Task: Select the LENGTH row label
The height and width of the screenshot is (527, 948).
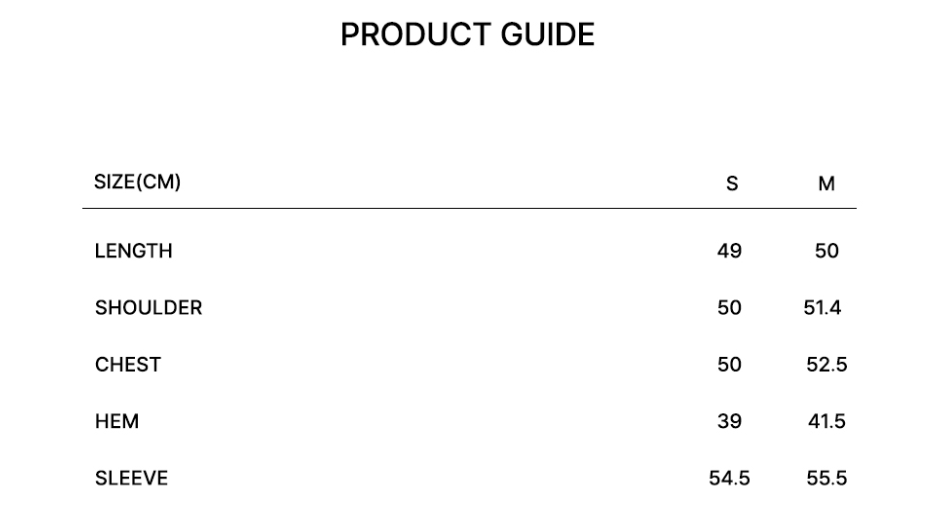Action: click(134, 251)
